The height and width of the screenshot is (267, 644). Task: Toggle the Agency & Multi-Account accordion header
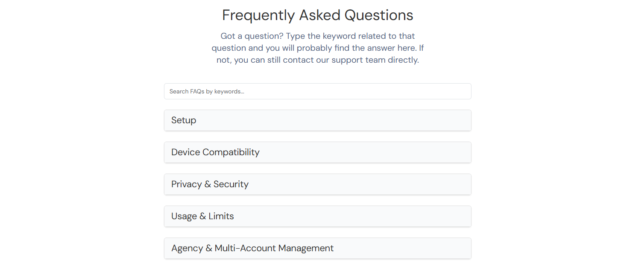click(317, 248)
